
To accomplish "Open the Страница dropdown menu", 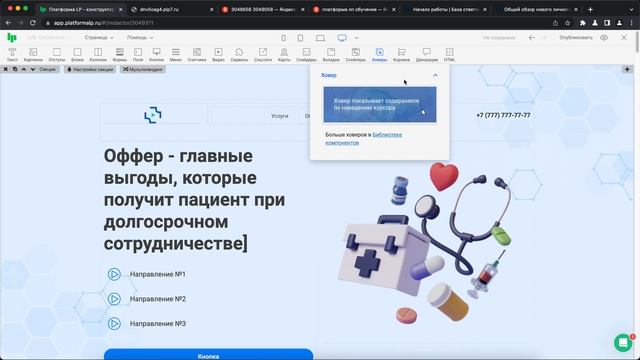I will [x=99, y=38].
